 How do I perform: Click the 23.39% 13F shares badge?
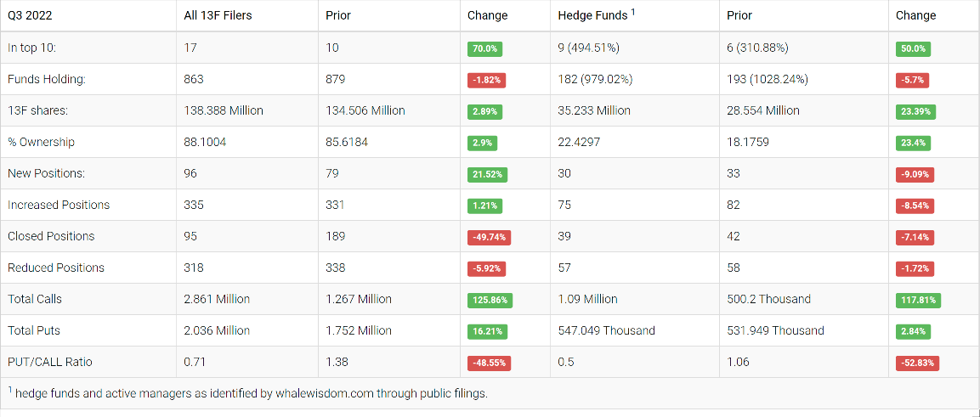(x=915, y=111)
